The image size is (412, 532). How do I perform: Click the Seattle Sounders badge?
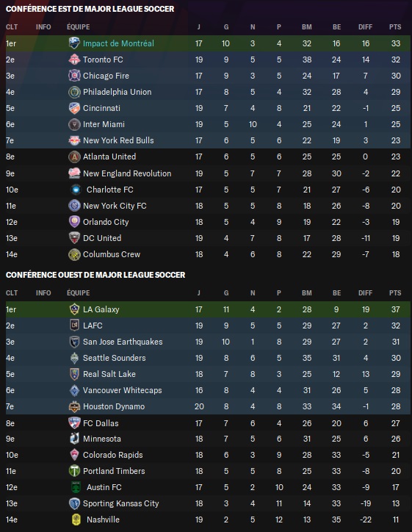[74, 358]
